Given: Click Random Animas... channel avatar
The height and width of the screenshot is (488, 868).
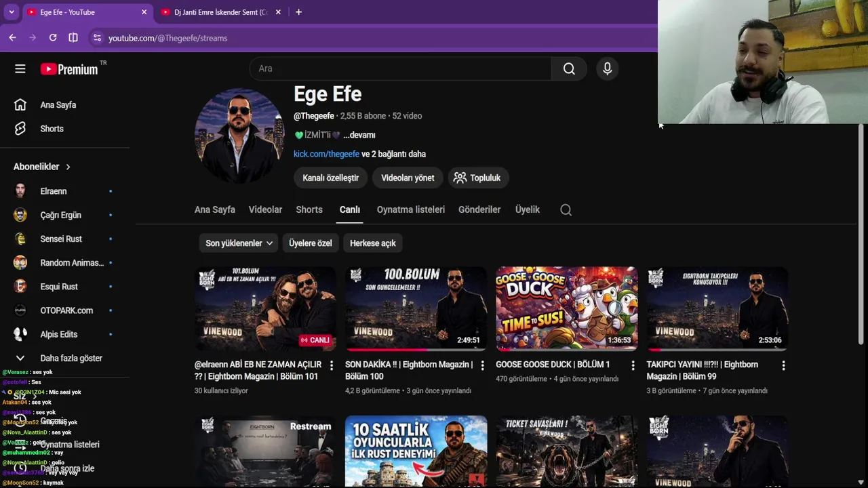Looking at the screenshot, I should point(20,262).
